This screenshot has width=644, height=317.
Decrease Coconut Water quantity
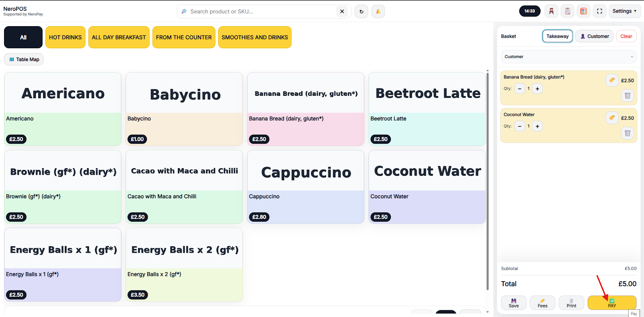(x=520, y=126)
